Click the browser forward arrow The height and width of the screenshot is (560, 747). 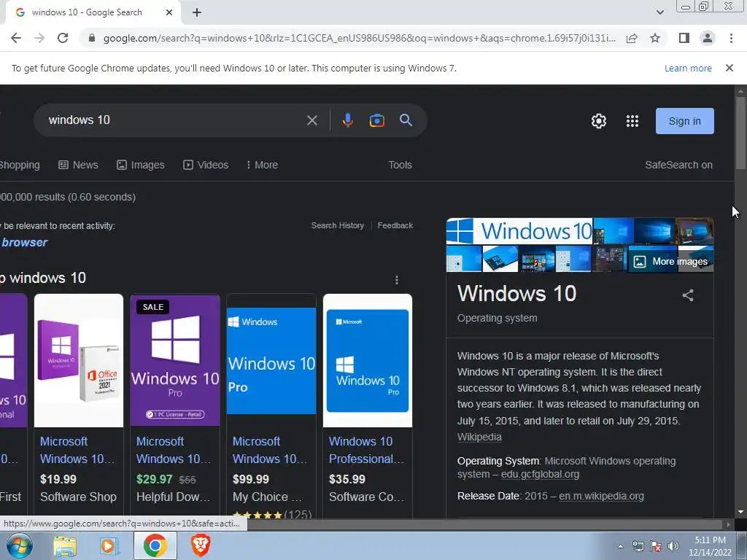pos(39,38)
